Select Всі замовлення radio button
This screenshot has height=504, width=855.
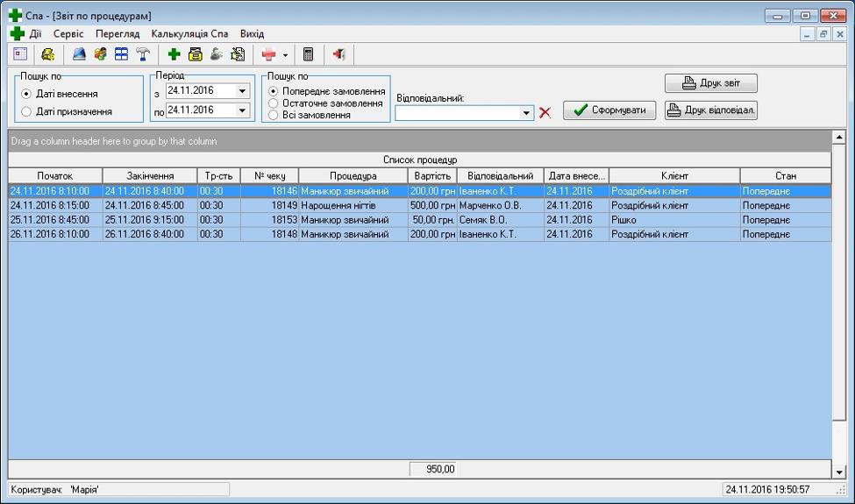[274, 115]
